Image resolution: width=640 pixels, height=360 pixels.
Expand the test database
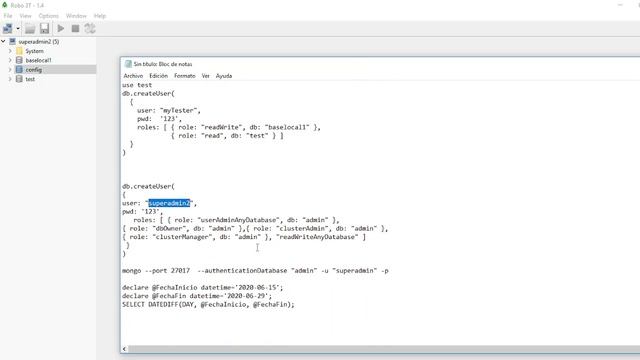(x=10, y=79)
